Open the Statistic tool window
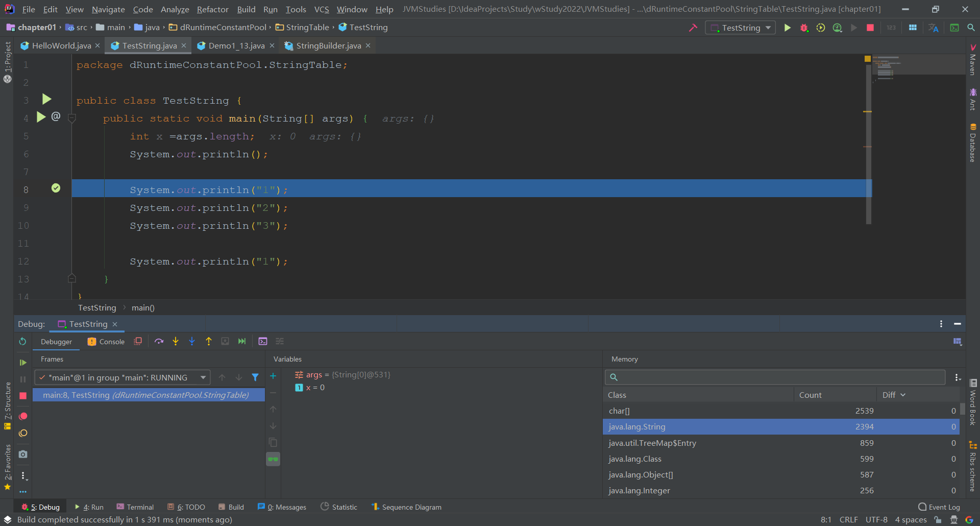 point(339,507)
